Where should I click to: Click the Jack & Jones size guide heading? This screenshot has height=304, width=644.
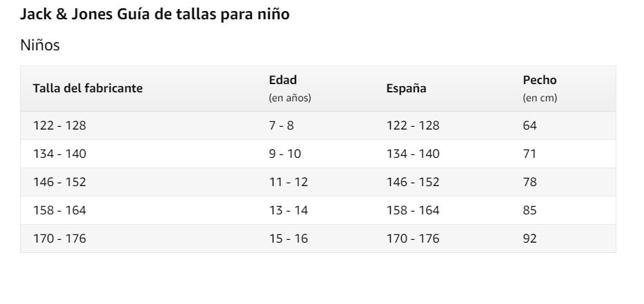tap(155, 14)
